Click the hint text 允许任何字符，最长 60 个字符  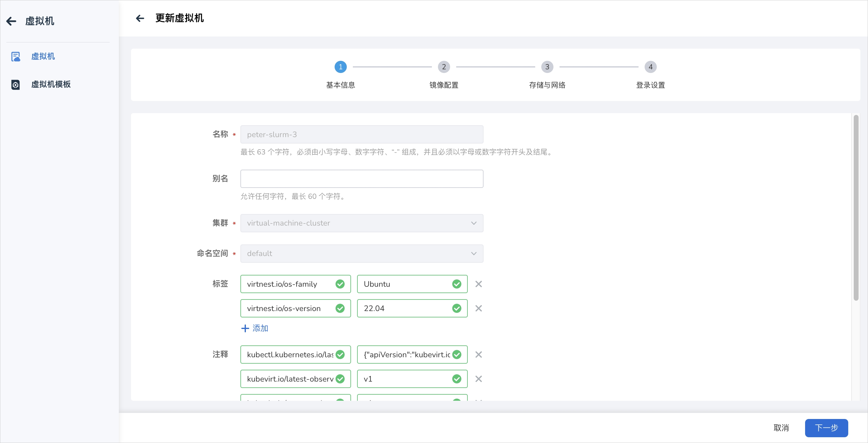294,196
